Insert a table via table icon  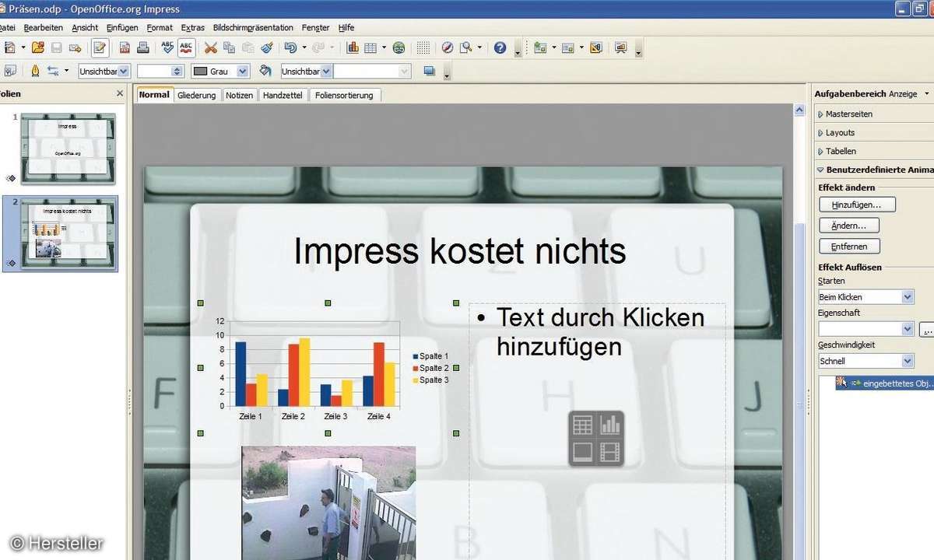(x=370, y=47)
